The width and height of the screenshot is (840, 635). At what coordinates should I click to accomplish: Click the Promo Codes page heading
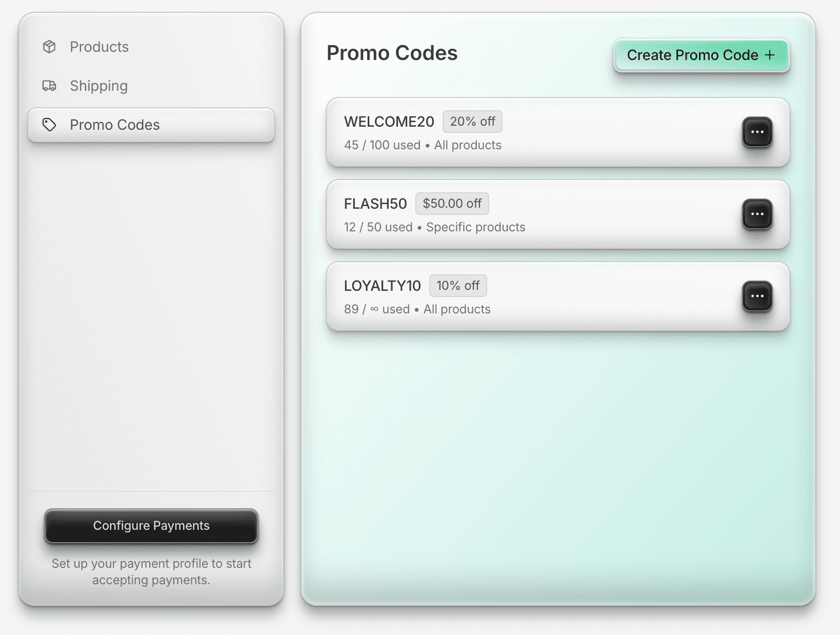point(392,53)
